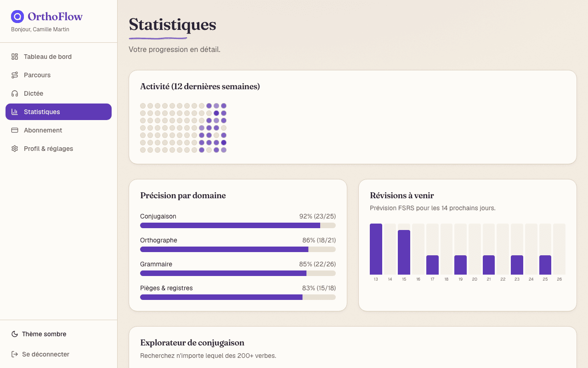The height and width of the screenshot is (368, 588).
Task: Click "Révisions à venir" heading
Action: pos(402,195)
